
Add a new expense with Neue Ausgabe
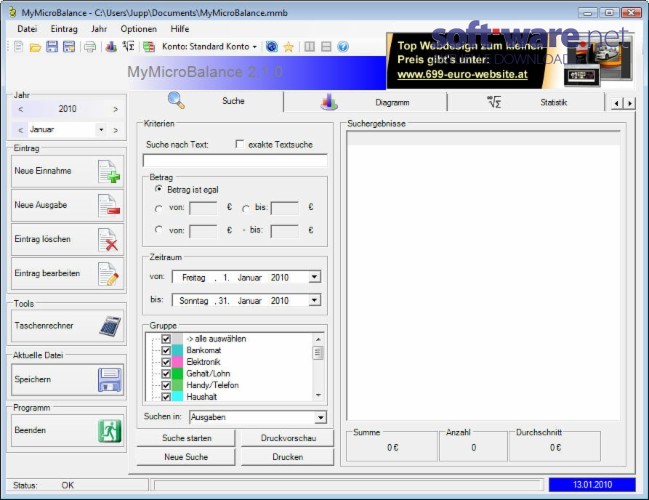[x=67, y=205]
